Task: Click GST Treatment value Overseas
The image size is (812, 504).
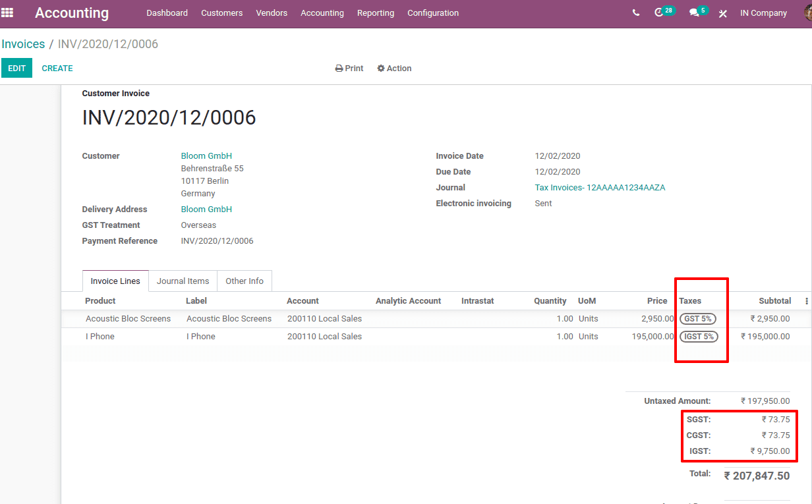Action: 198,225
